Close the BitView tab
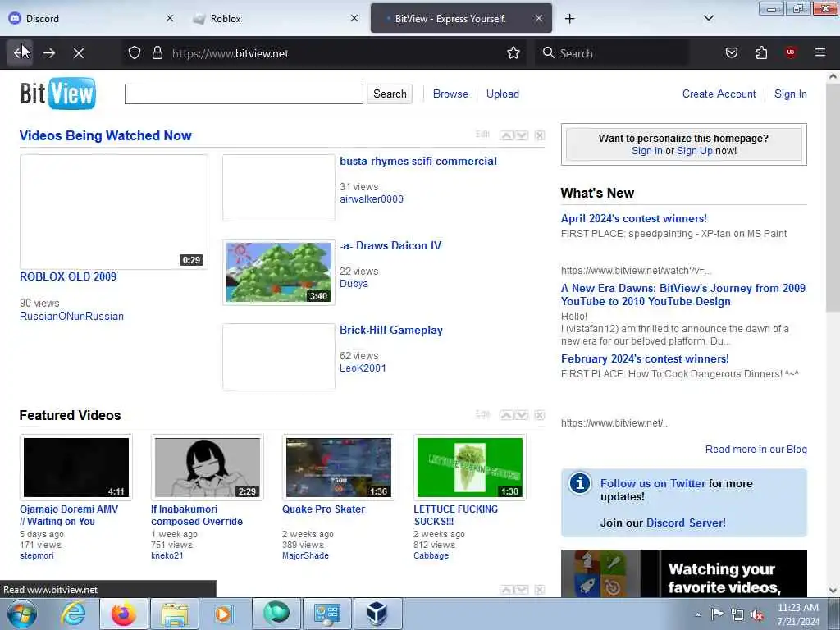Viewport: 840px width, 630px height. [539, 18]
